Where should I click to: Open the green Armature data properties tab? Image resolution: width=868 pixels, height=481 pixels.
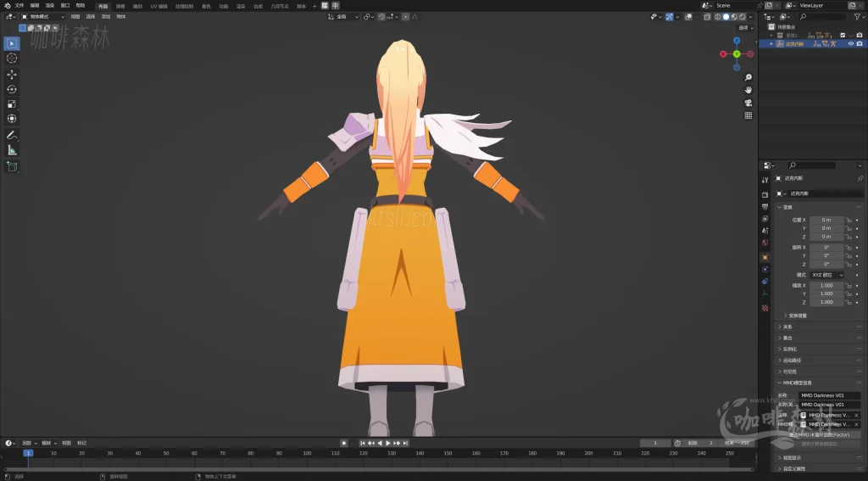point(765,294)
